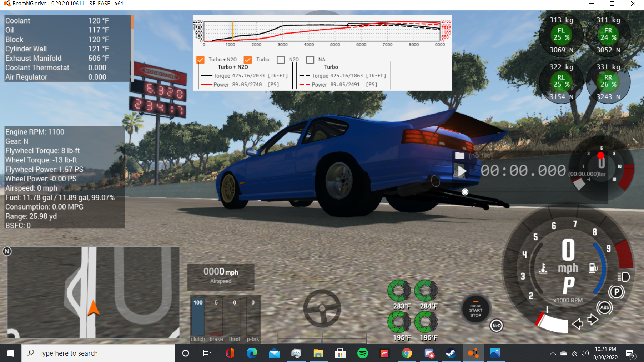
Task: Click the "Fuel: 11.78 gal" line
Action: tap(60, 197)
